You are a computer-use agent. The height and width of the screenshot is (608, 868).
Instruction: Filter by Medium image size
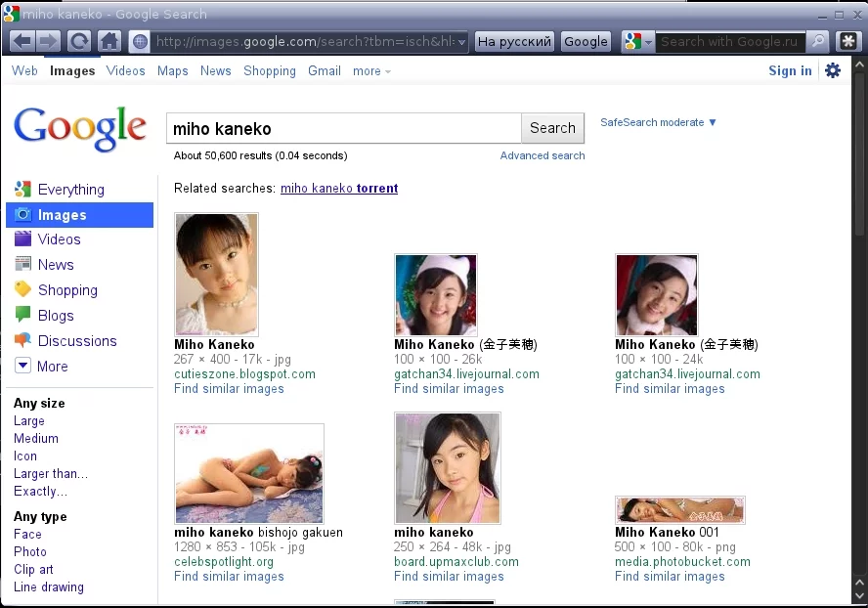click(36, 438)
